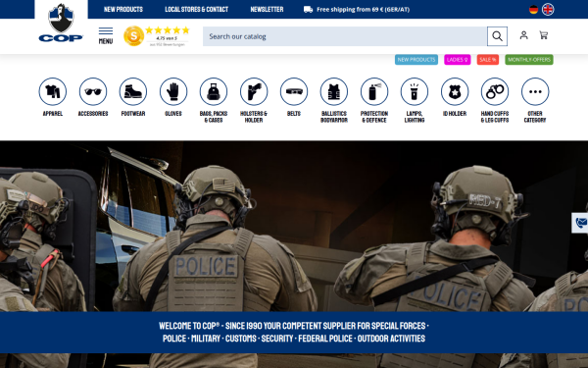Open Local Stores & Contact
588x368 pixels.
197,10
